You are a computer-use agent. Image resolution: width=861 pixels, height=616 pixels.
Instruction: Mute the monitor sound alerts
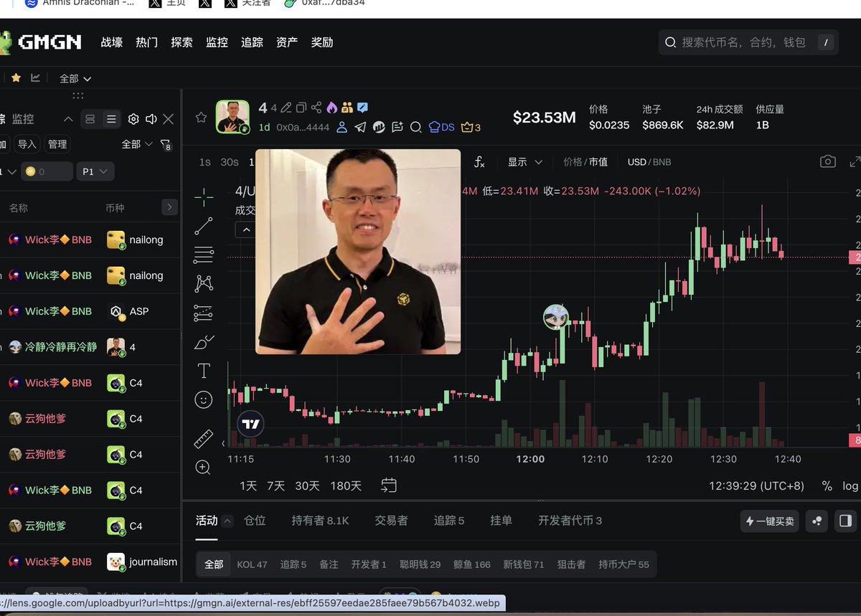click(x=151, y=119)
